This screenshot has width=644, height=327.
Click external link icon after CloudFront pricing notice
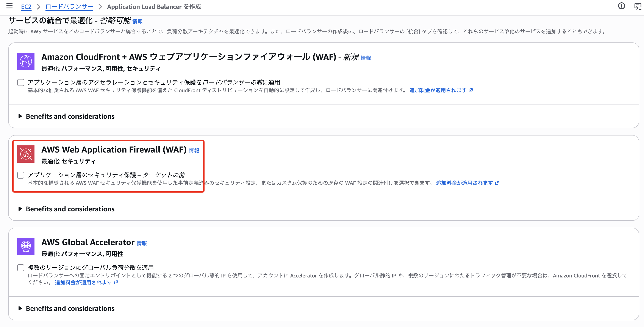pos(471,90)
